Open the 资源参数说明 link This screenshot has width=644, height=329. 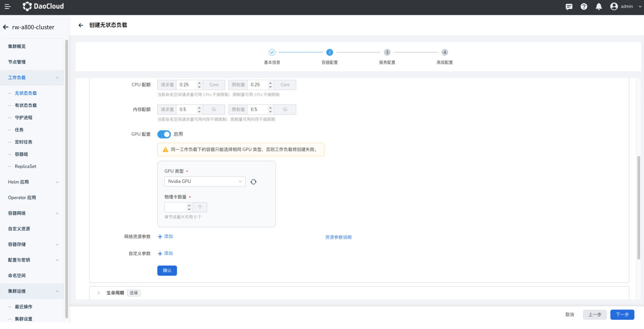coord(338,237)
